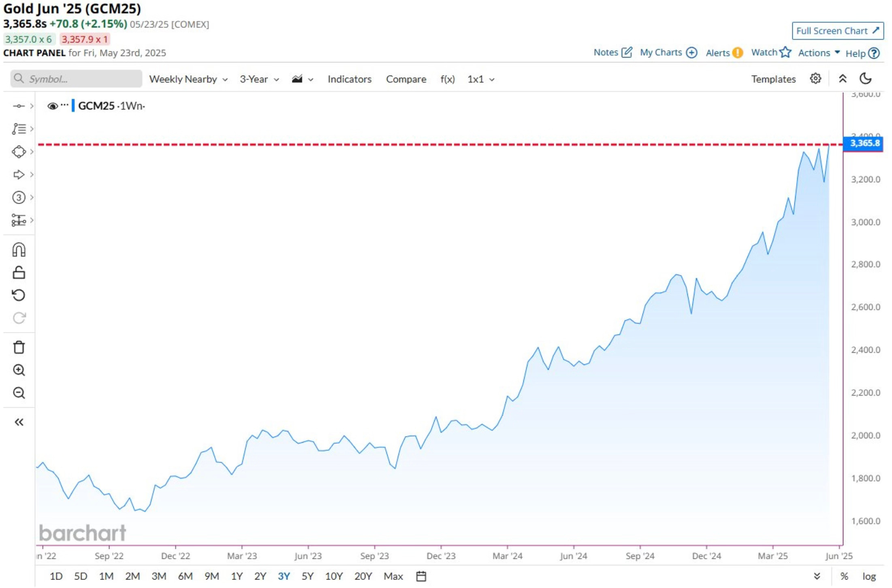Toggle GCM25 series visibility eye icon
Viewport: 892px width, 588px height.
tap(52, 106)
